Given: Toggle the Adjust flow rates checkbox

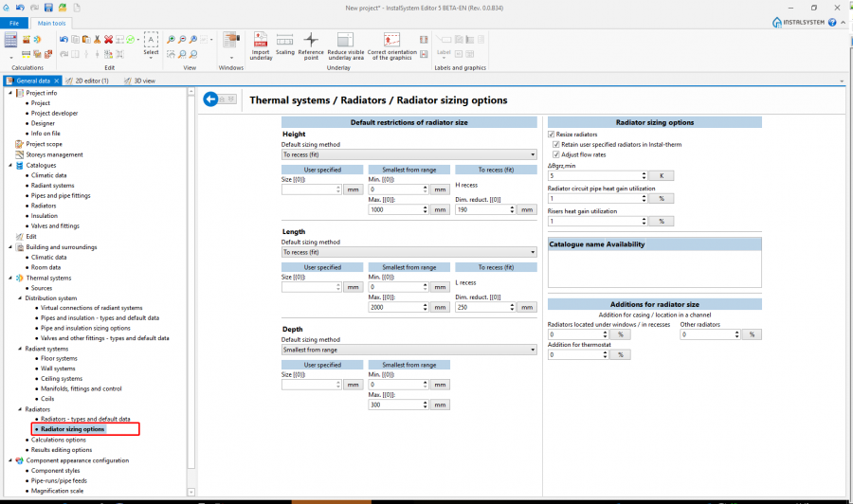Looking at the screenshot, I should click(x=556, y=153).
